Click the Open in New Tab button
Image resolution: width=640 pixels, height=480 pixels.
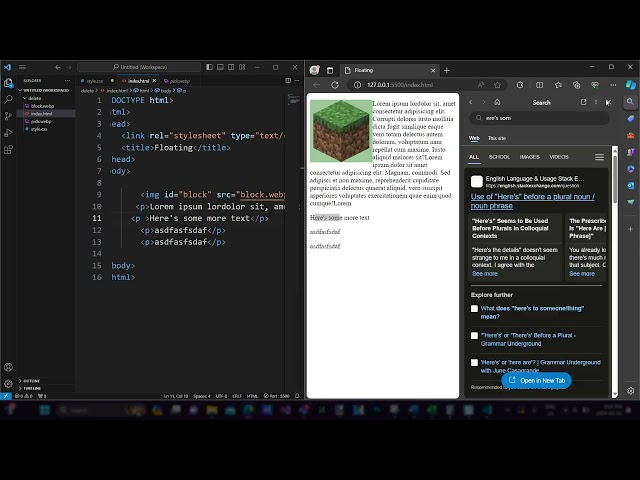point(536,380)
